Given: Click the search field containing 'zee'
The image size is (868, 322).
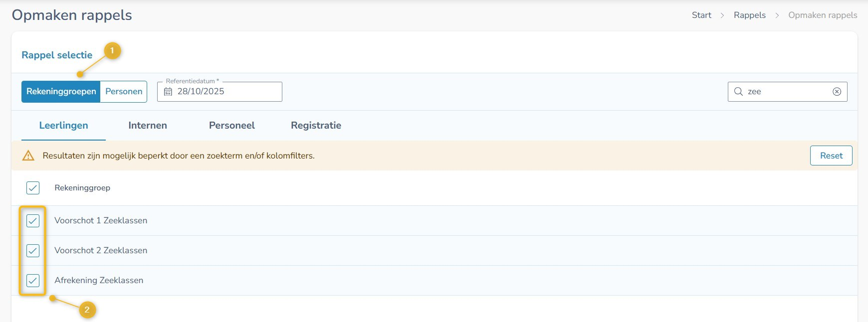Looking at the screenshot, I should click(x=786, y=92).
